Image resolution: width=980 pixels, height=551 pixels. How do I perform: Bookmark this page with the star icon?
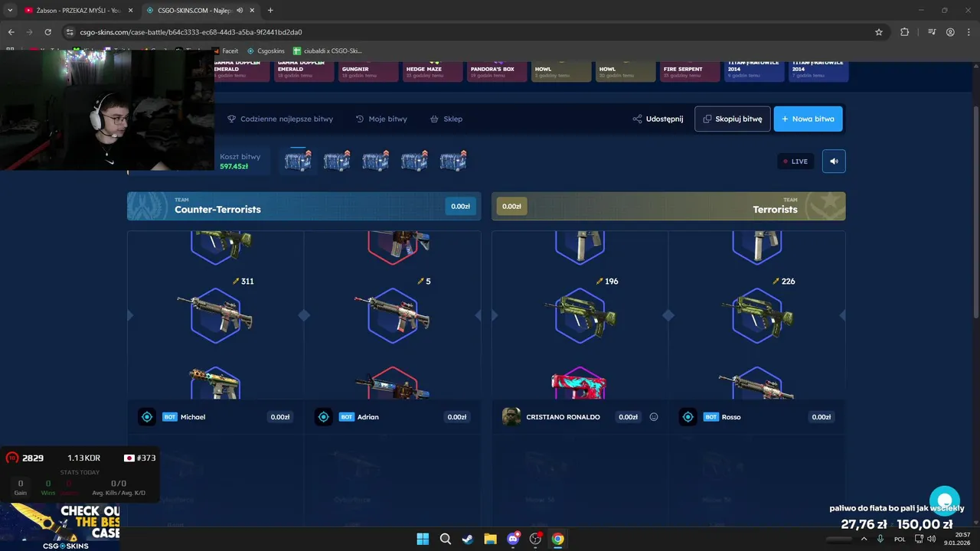(x=879, y=32)
